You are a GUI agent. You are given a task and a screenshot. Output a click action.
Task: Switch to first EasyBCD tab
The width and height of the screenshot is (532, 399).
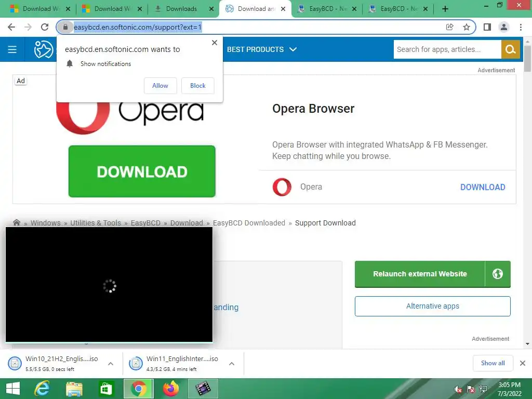coord(325,9)
